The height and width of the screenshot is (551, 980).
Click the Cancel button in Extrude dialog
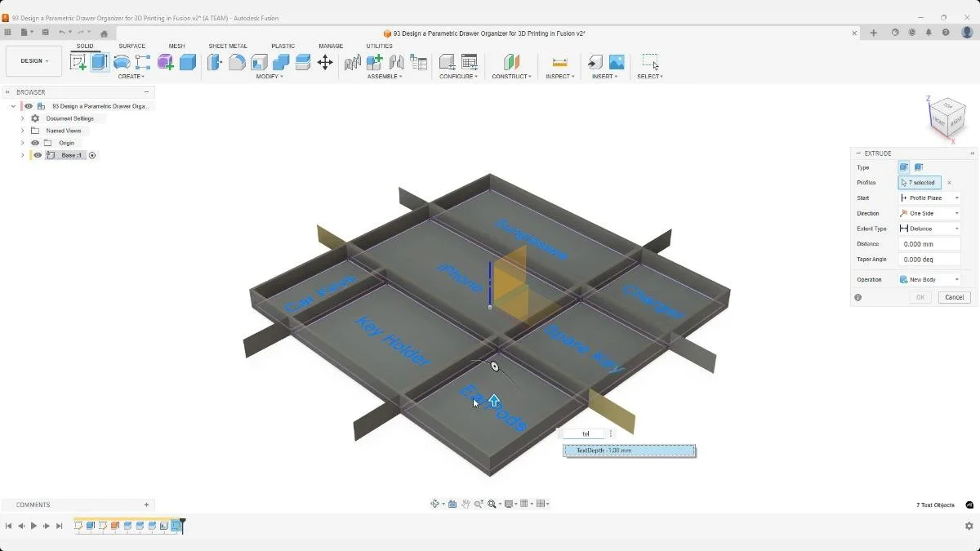click(x=954, y=297)
